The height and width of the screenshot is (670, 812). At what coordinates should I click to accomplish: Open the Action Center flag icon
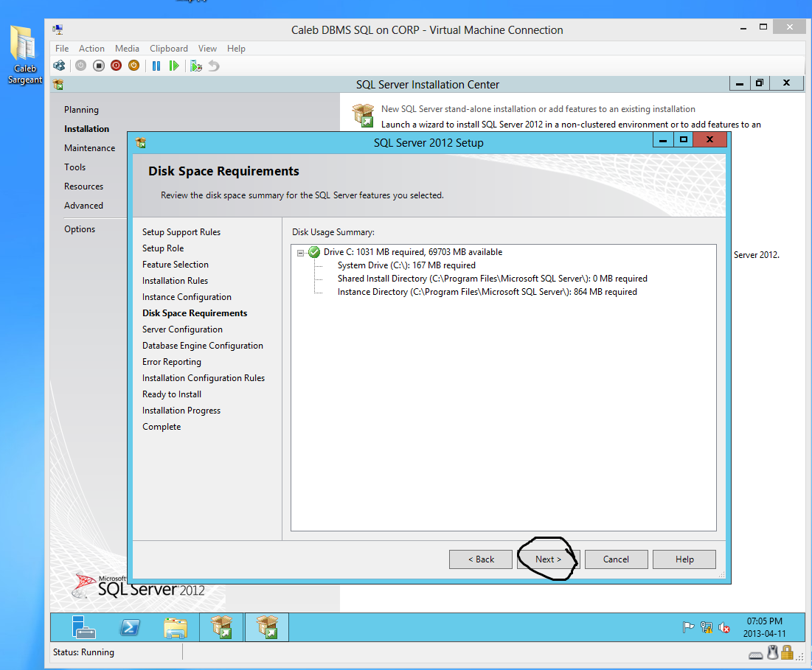[688, 627]
